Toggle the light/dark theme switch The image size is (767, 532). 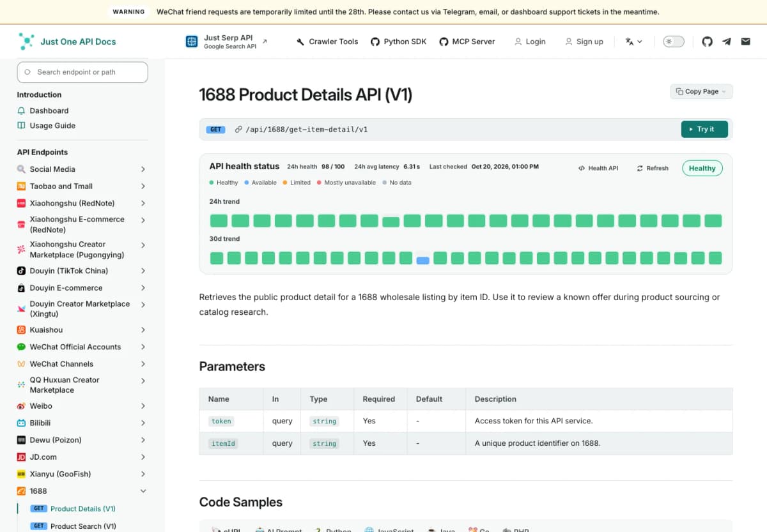[x=674, y=42]
